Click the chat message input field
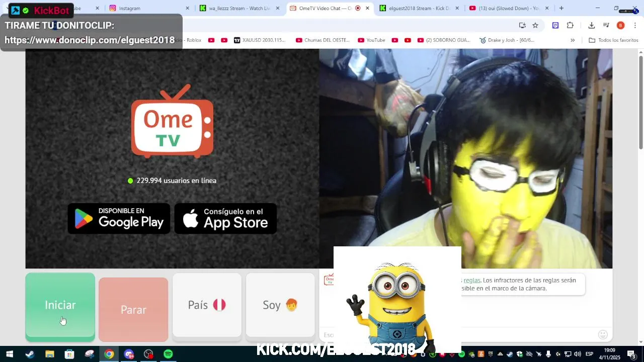 pos(458,335)
